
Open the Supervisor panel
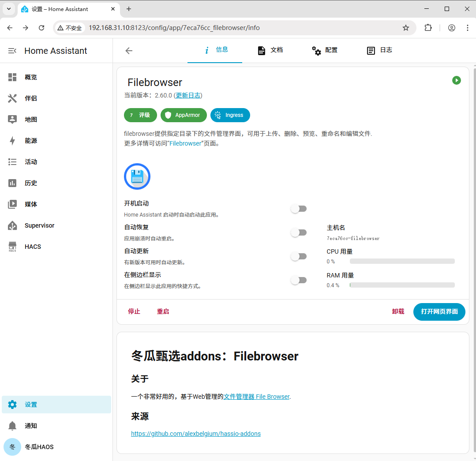click(56, 225)
